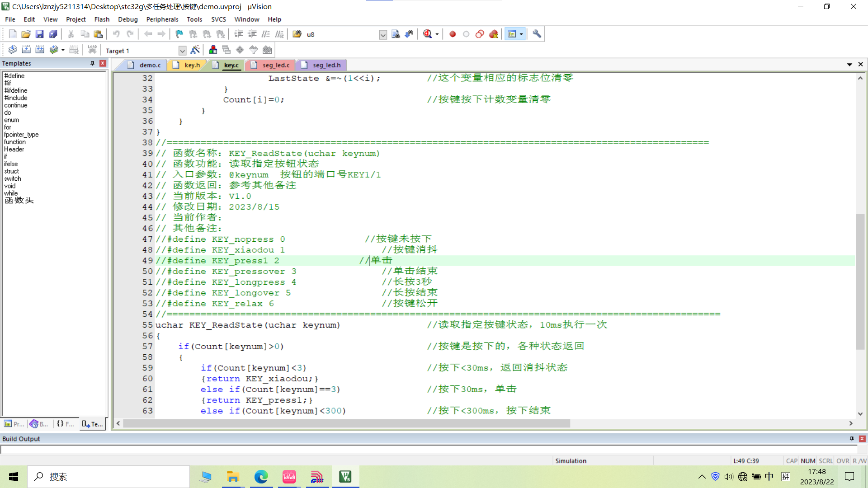Navigate forwards with the right arrow
Image resolution: width=868 pixels, height=488 pixels.
161,34
